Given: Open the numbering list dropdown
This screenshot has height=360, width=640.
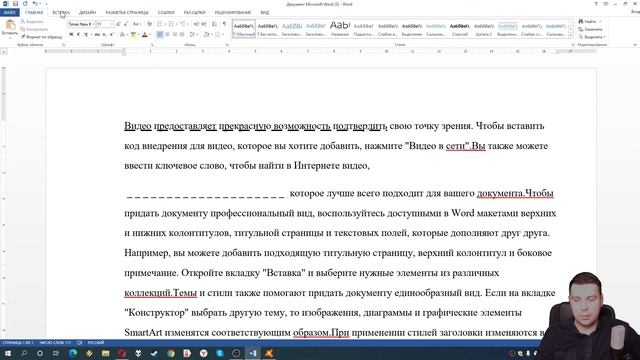Looking at the screenshot, I should point(177,24).
